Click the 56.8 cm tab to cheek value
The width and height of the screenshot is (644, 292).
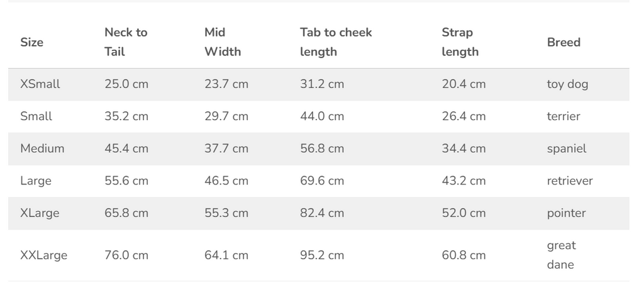[x=322, y=149]
